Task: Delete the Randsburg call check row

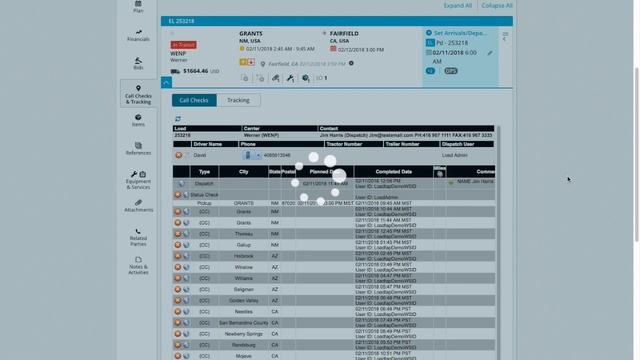Action: [178, 345]
